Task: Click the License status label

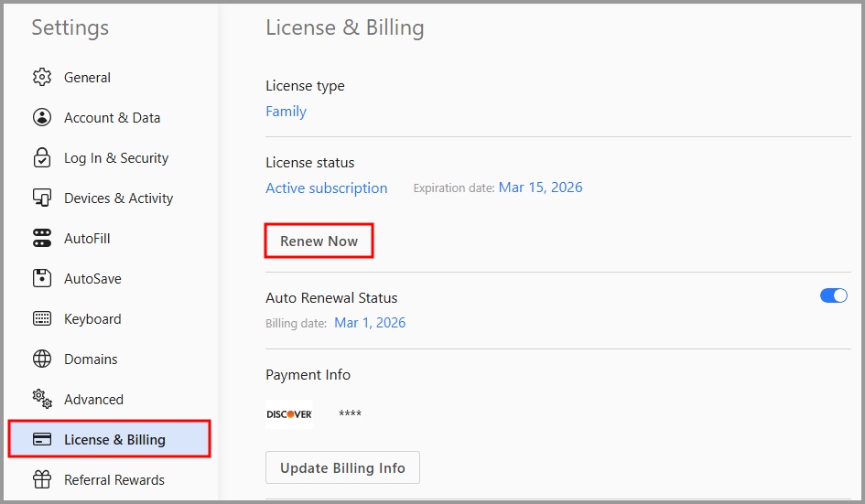Action: click(x=310, y=163)
